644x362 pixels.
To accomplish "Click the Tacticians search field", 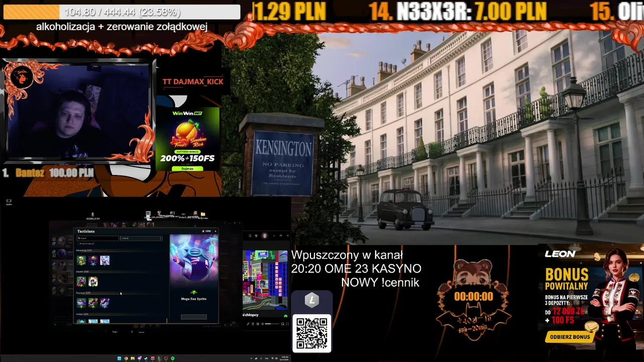I will 98,238.
